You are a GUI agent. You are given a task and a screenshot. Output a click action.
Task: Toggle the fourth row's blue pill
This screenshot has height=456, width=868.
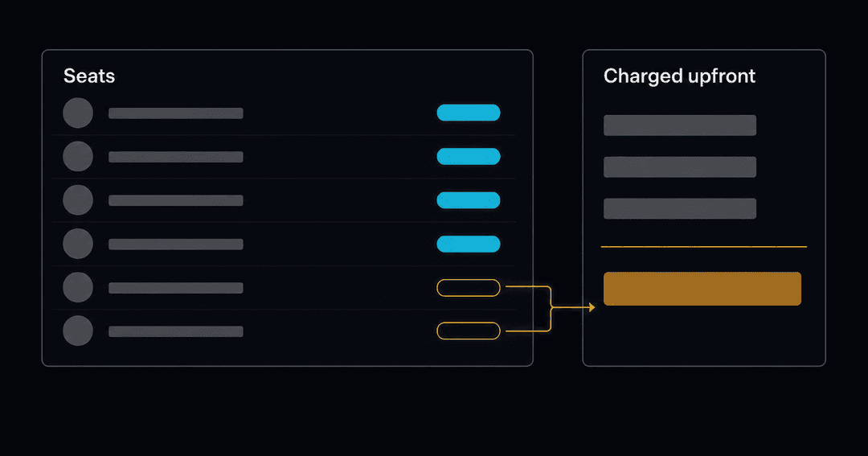[x=469, y=244]
